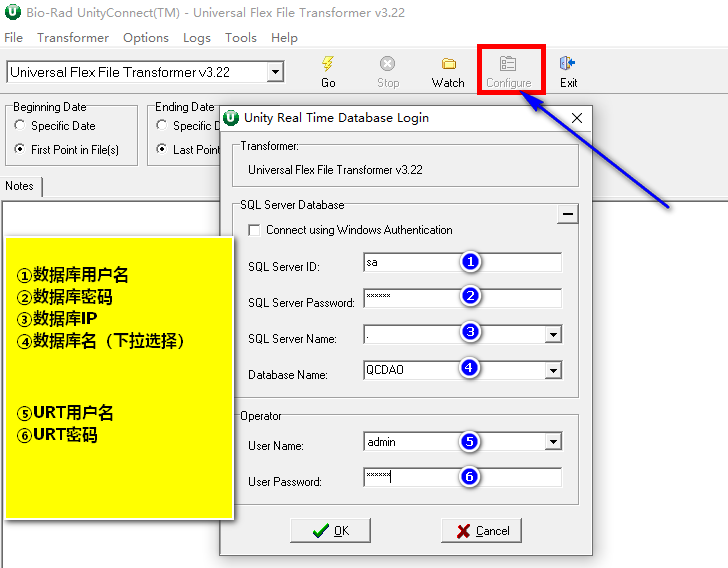This screenshot has height=568, width=728.
Task: Open the Transformer menu
Action: 73,38
